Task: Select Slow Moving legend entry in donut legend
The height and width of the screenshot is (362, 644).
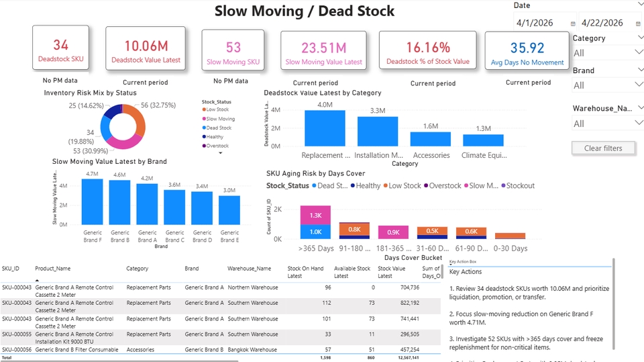Action: tap(218, 118)
